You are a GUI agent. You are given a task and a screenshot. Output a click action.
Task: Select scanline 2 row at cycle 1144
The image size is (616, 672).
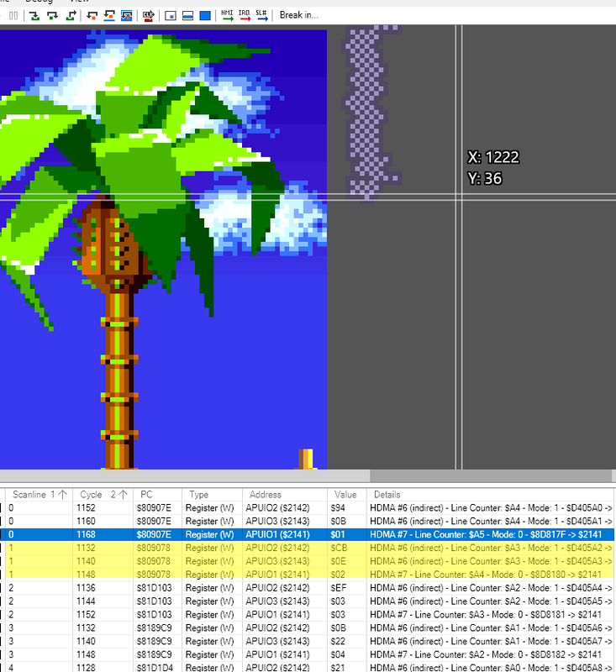[x=308, y=601]
